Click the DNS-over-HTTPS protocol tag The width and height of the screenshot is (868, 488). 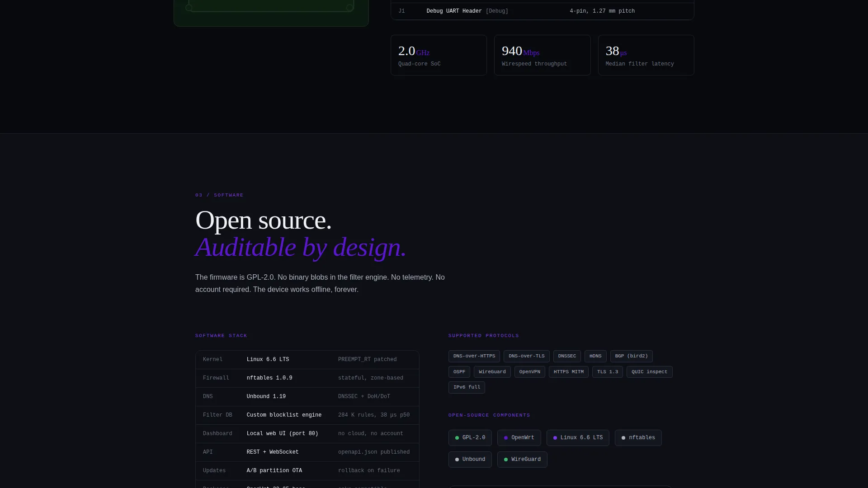[x=474, y=356]
